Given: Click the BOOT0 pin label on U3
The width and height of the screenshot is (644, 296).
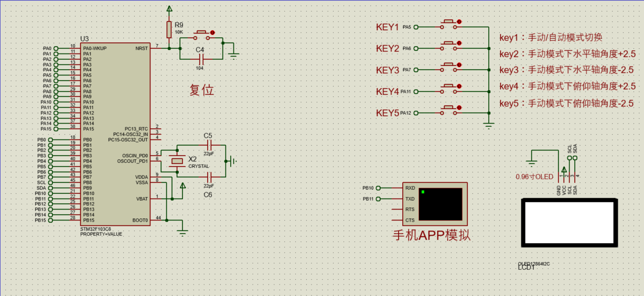Looking at the screenshot, I should tap(140, 220).
